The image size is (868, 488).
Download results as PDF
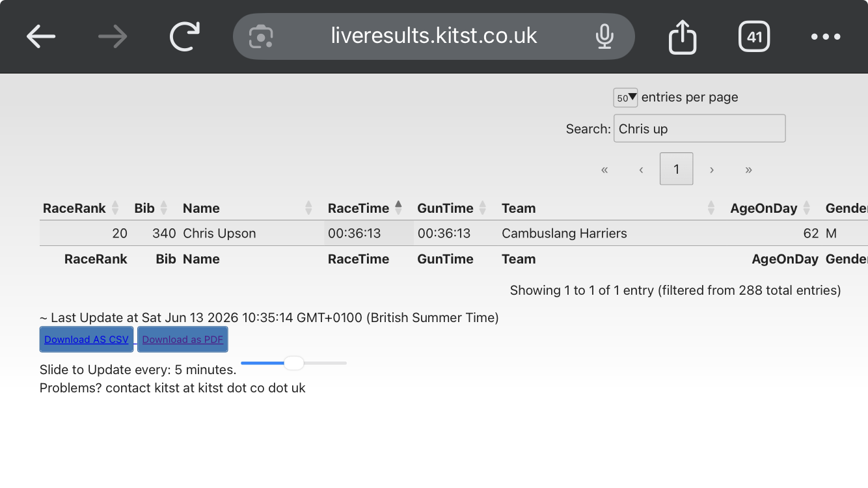click(x=183, y=340)
